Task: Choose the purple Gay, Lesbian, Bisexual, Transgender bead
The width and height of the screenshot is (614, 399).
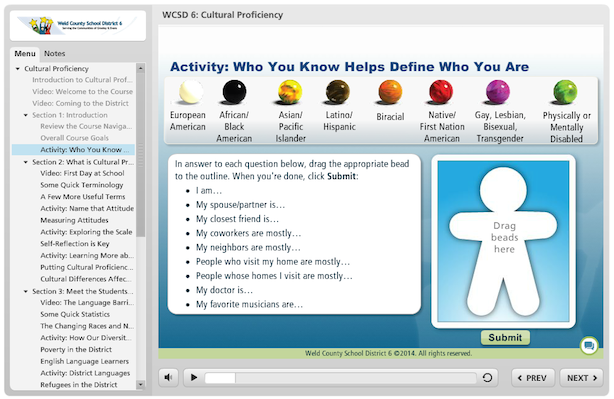Action: point(498,92)
